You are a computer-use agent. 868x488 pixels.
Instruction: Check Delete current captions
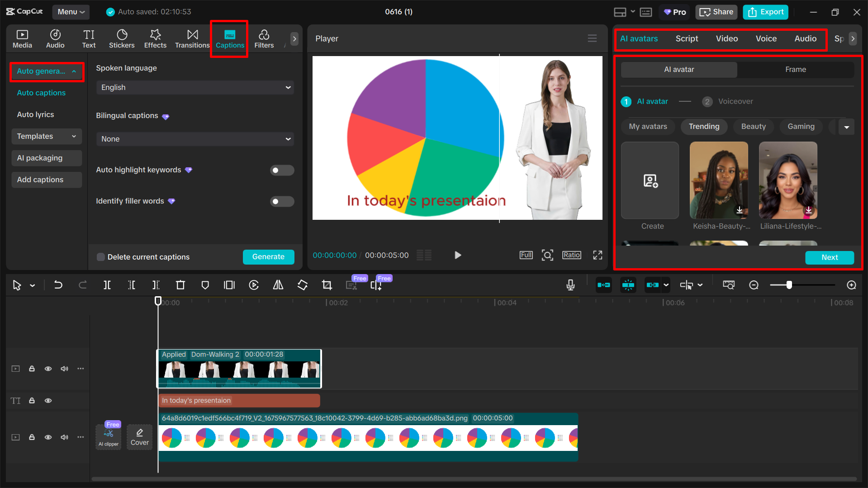[x=100, y=257]
